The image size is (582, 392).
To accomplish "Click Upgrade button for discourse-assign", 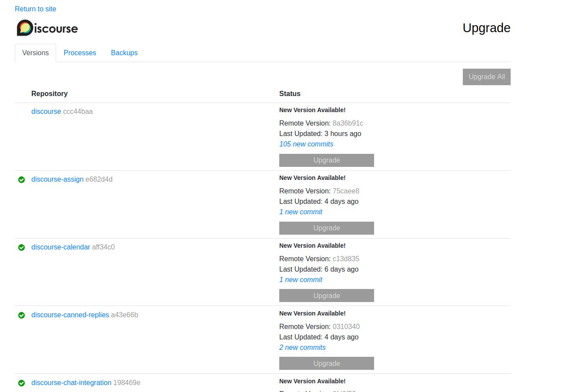I will click(326, 228).
